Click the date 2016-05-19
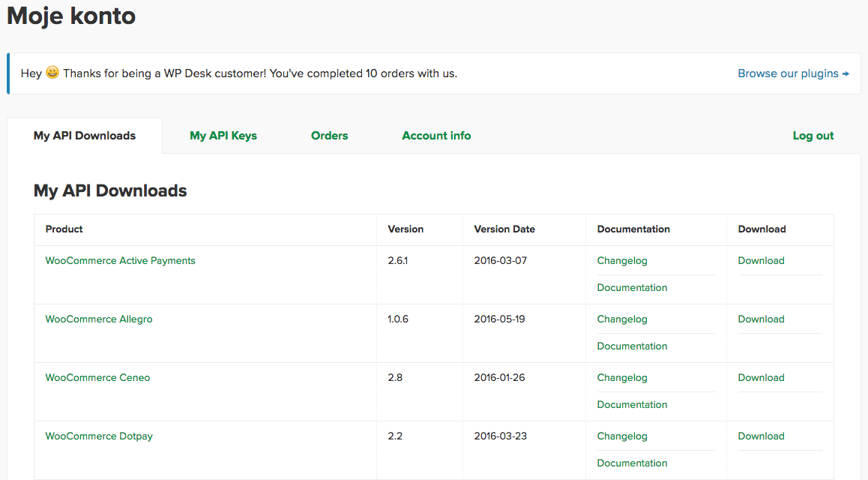 [x=499, y=319]
